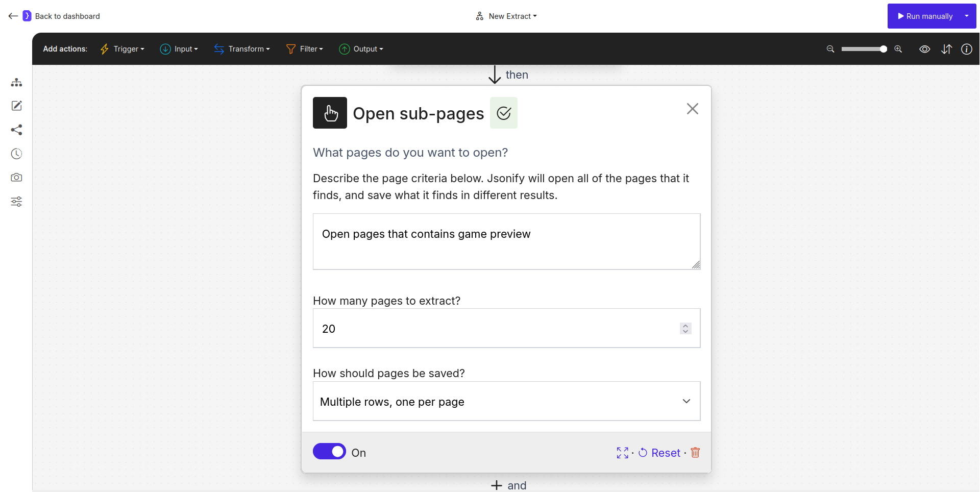The height and width of the screenshot is (492, 980).
Task: Turn off the Open sub-pages step
Action: click(x=329, y=452)
